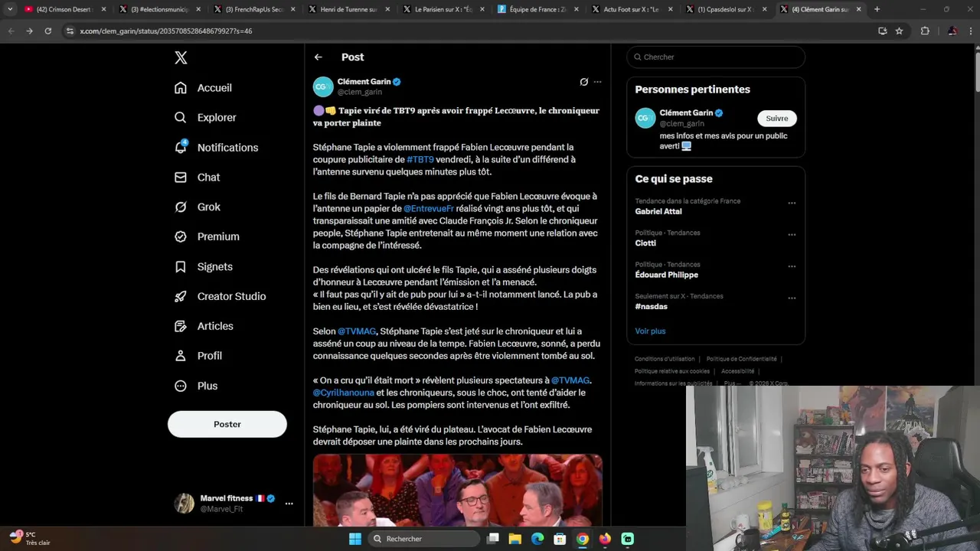This screenshot has width=980, height=551.
Task: Open Conditions d'utilisation footer link
Action: point(665,359)
